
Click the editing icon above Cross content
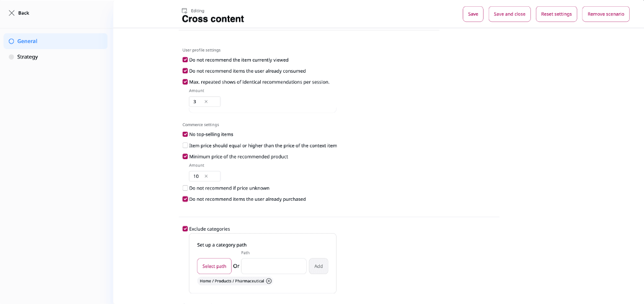tap(185, 11)
